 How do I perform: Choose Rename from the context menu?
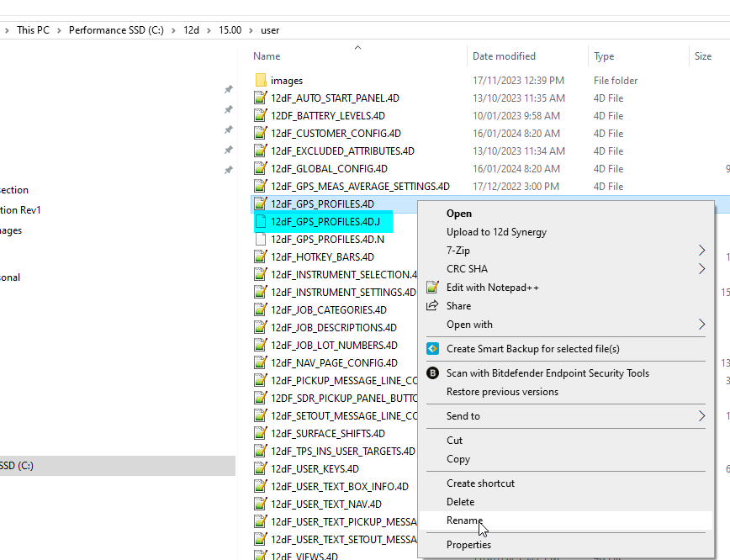464,520
